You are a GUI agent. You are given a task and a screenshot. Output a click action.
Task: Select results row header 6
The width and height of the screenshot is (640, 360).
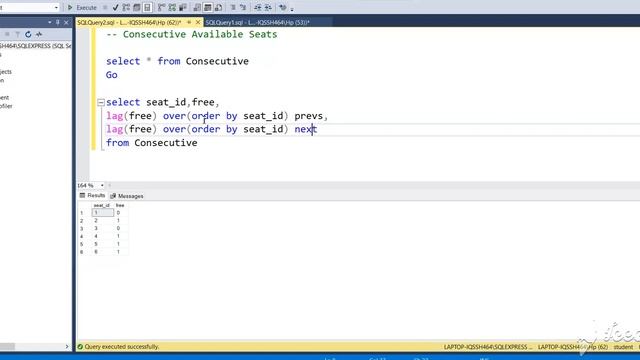(x=82, y=252)
